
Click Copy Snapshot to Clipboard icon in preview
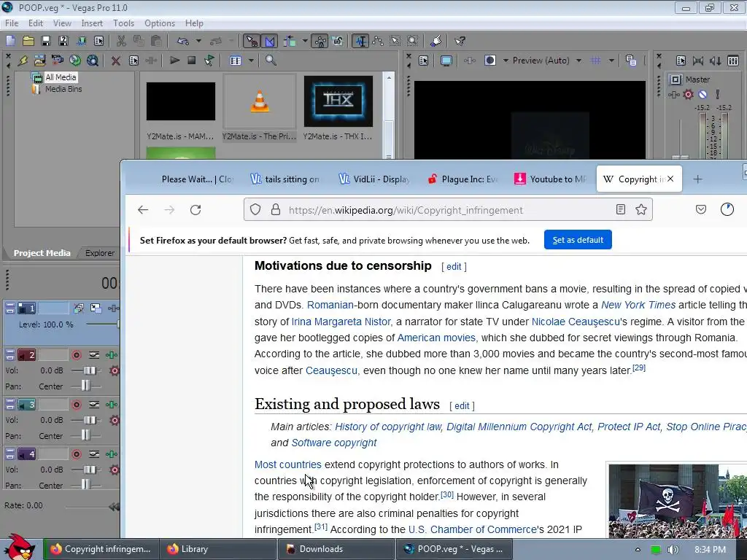631,61
